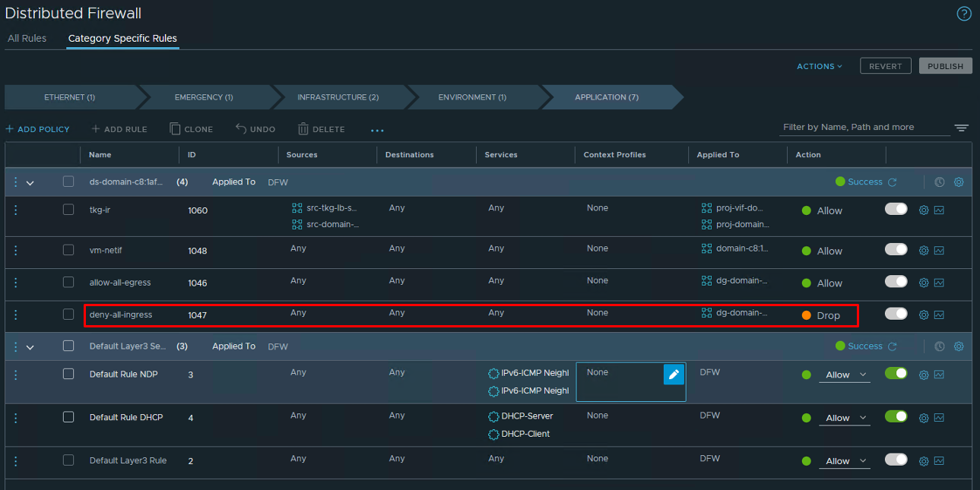The height and width of the screenshot is (490, 980).
Task: Open the statistics graph icon for vm-netif rule
Action: pos(940,250)
